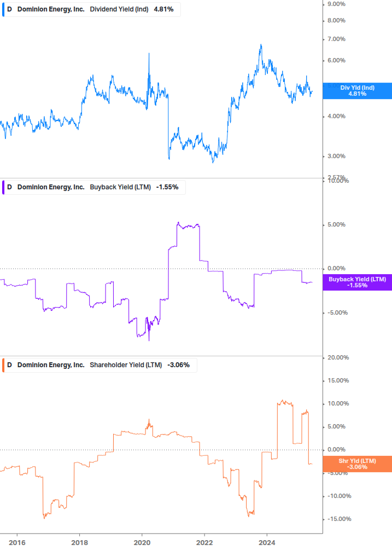Click the -1.55% value in the buyback legend
Screen dimensions: 392x550
[x=167, y=187]
